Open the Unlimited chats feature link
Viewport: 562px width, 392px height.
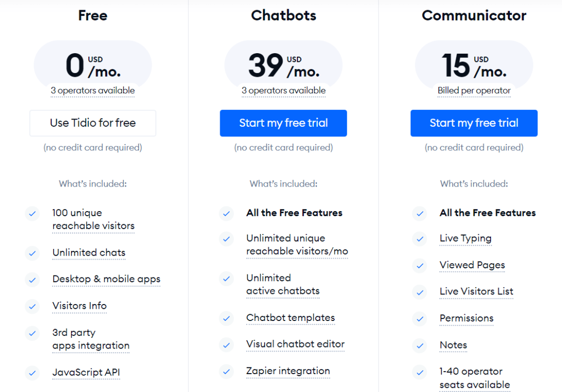click(89, 253)
